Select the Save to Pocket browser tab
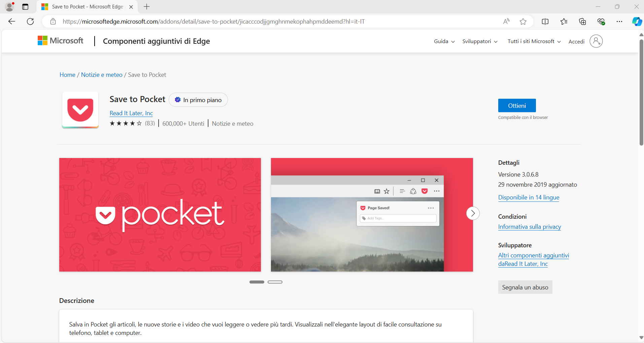The width and height of the screenshot is (644, 343). click(88, 7)
